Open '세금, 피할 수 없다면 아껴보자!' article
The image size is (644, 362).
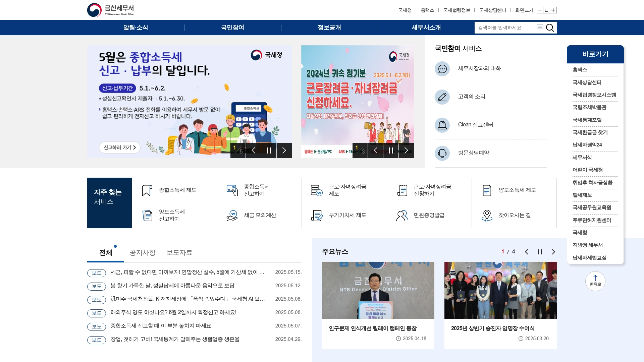click(x=187, y=272)
